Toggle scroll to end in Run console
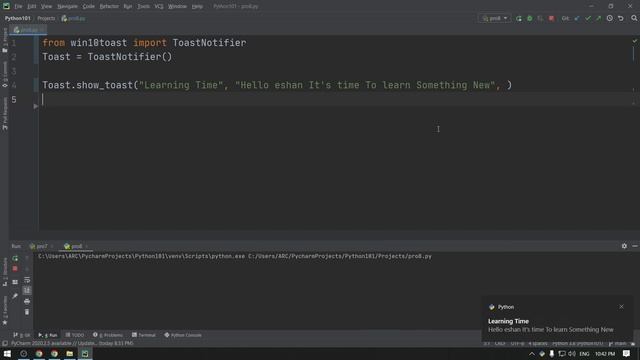The width and height of the screenshot is (640, 360). 27,290
